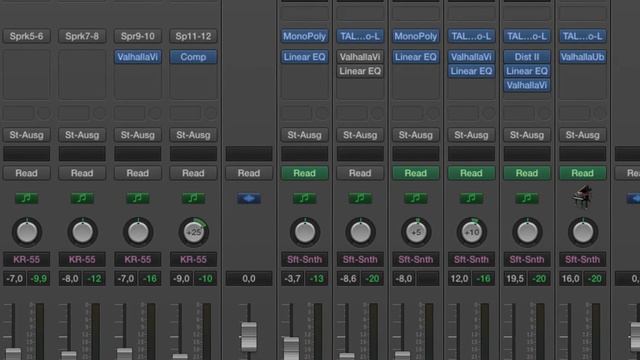This screenshot has width=640, height=360.
Task: Click the 16,0 fader value field
Action: (x=571, y=279)
